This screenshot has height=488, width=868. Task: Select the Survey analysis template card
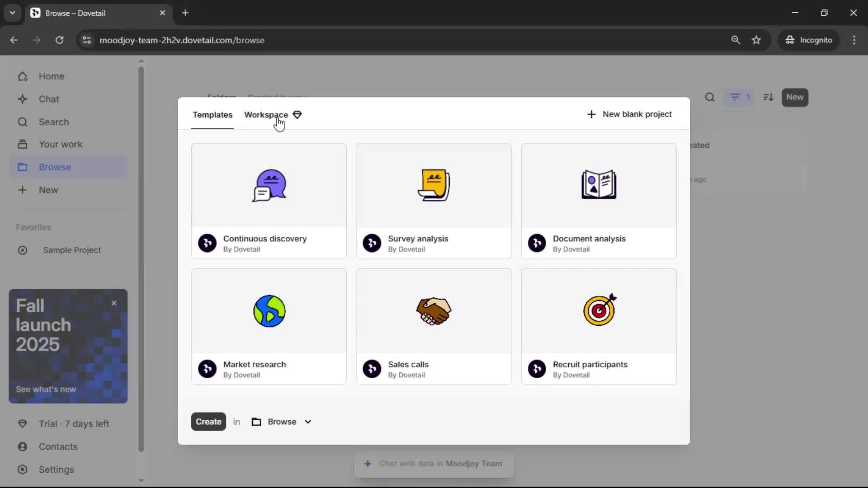click(x=434, y=201)
